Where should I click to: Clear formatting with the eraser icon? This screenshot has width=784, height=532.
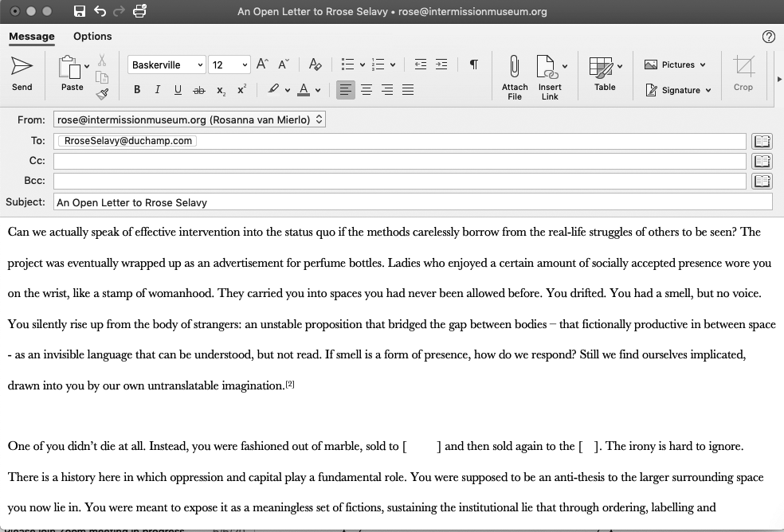(315, 65)
